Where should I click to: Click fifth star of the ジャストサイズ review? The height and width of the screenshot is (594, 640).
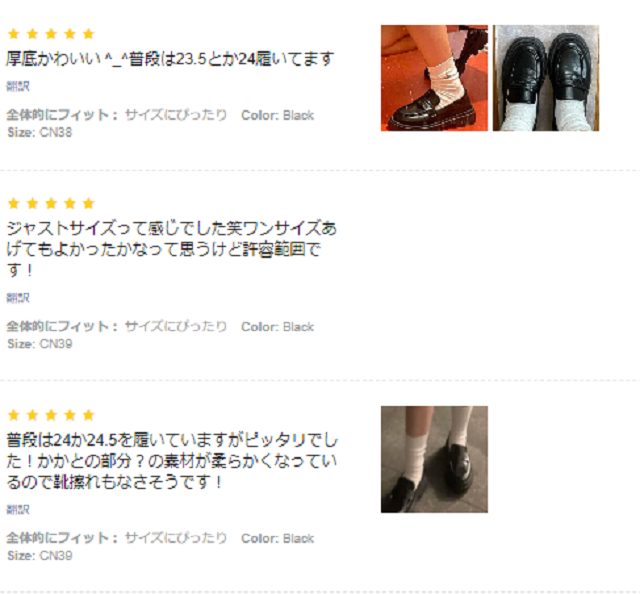click(89, 203)
